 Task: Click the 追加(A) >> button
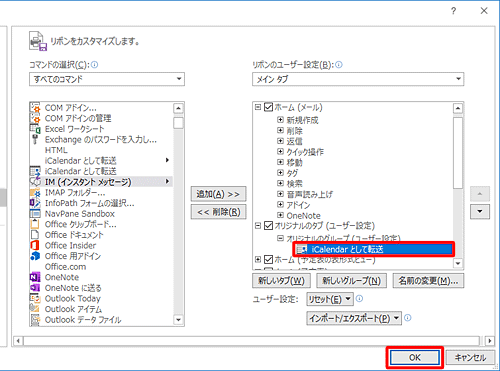point(218,194)
